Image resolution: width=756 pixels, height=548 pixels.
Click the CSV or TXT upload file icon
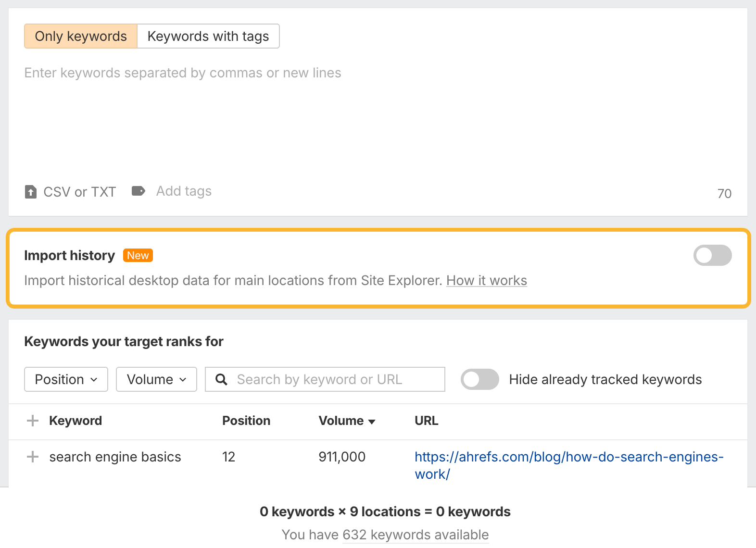point(31,192)
